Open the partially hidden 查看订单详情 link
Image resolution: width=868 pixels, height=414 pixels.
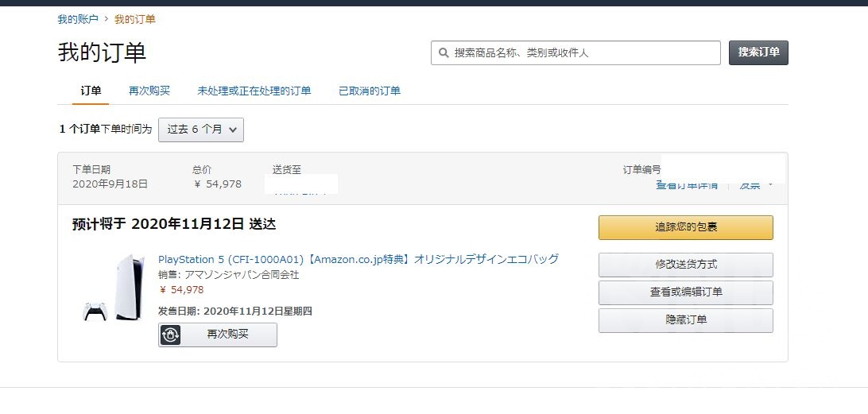pos(687,186)
